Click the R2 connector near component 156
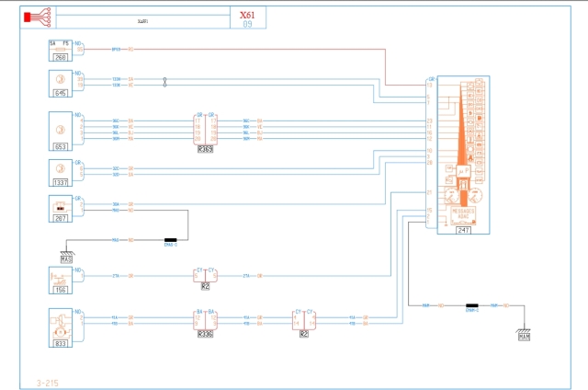This screenshot has height=390, width=588. point(205,276)
